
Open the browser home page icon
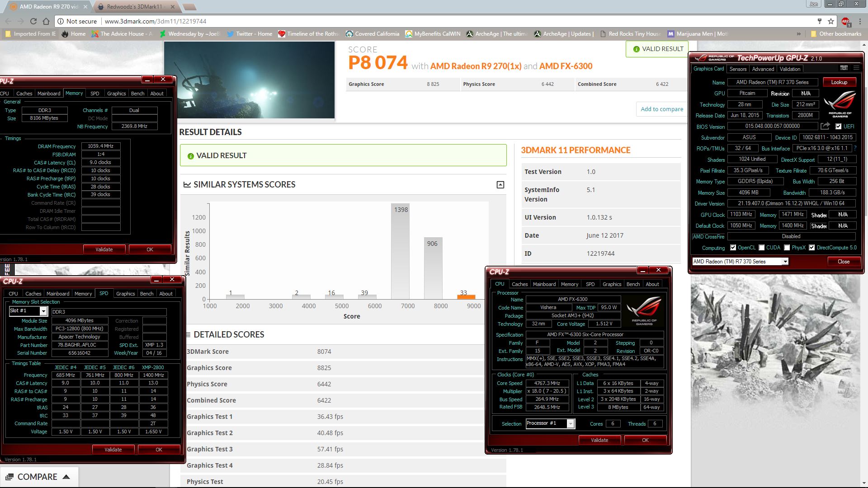coord(46,21)
